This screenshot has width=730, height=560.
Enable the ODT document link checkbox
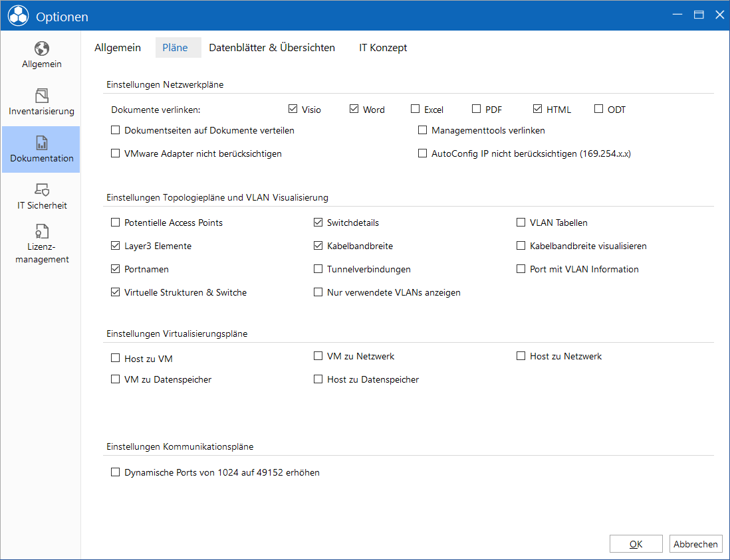point(599,109)
